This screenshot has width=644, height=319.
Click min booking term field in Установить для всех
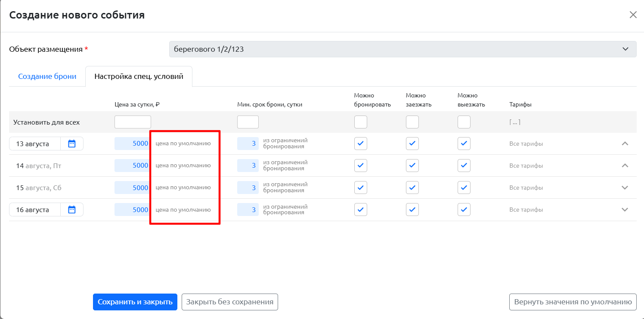248,122
